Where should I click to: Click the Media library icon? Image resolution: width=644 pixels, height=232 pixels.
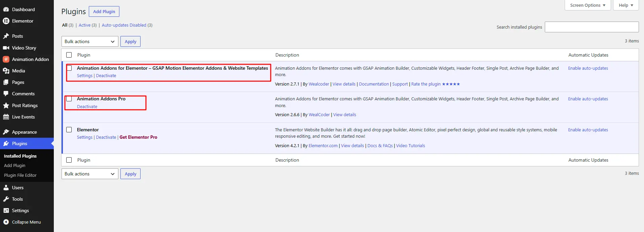point(6,71)
